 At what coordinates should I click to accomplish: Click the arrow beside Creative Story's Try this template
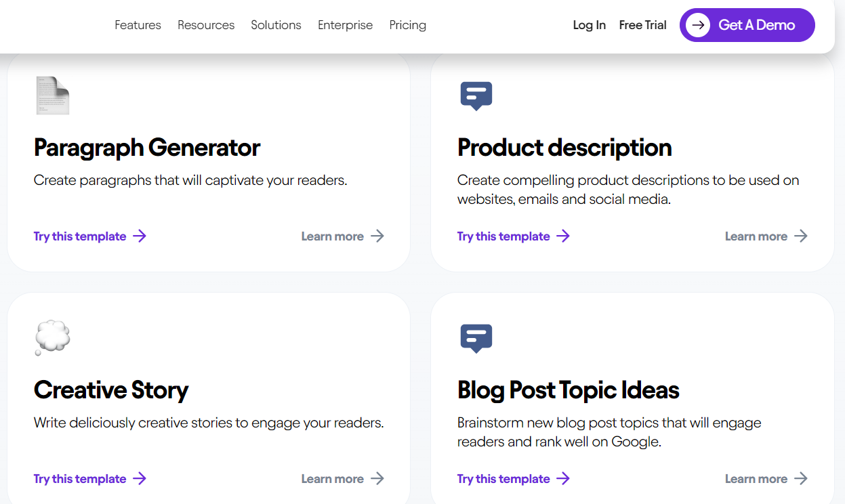140,478
